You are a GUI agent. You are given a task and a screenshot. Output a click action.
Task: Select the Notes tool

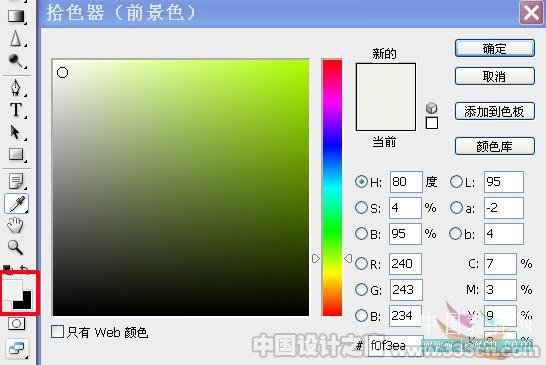point(16,181)
